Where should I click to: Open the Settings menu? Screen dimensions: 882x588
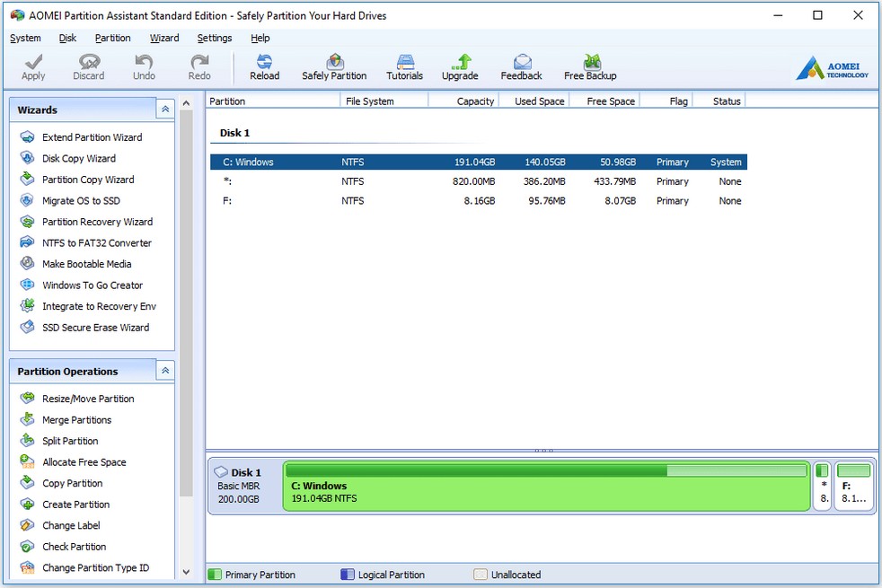(215, 38)
